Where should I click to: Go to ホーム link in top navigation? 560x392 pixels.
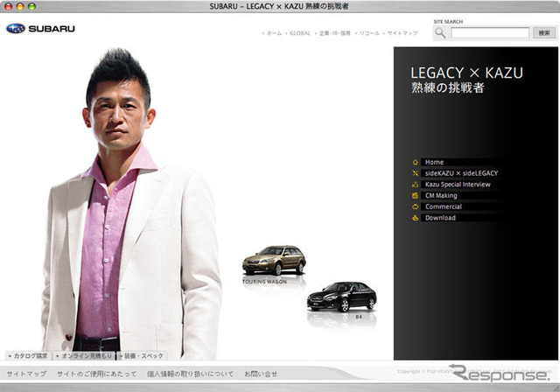tap(274, 33)
